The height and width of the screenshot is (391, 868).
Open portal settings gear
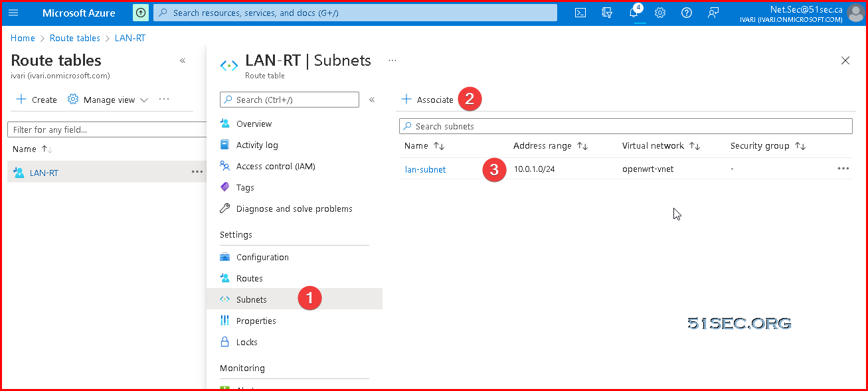pos(660,13)
